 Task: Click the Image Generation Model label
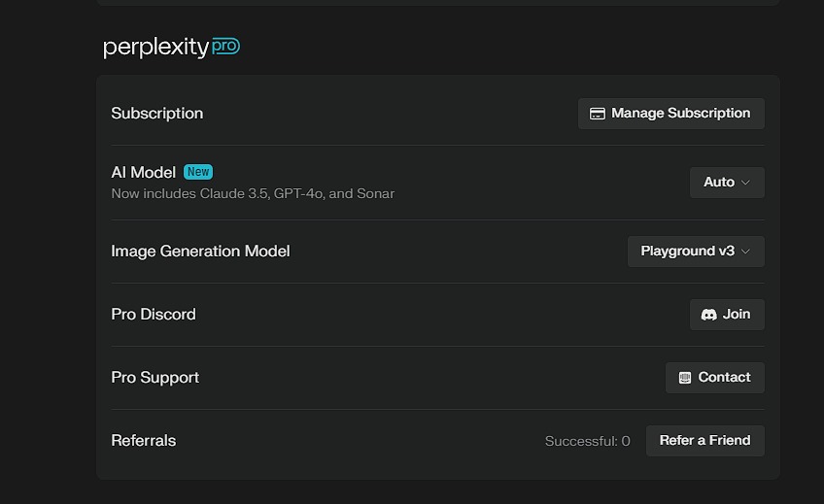click(x=200, y=251)
